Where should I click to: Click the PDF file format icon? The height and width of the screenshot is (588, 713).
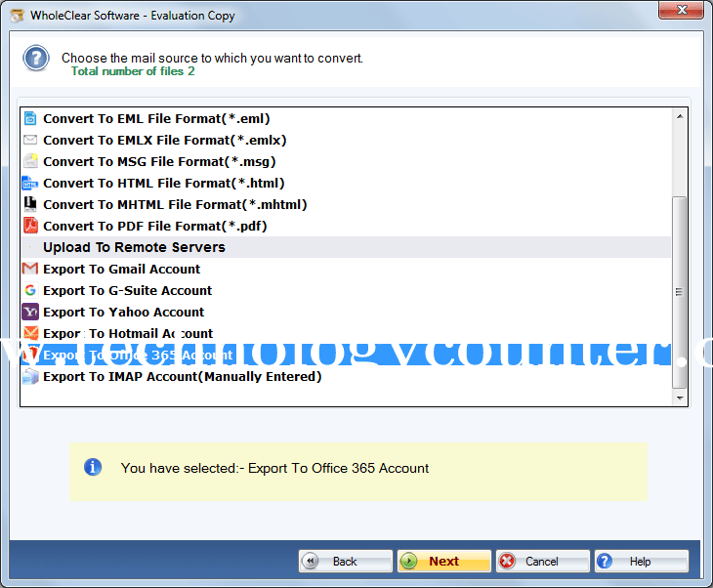[30, 226]
